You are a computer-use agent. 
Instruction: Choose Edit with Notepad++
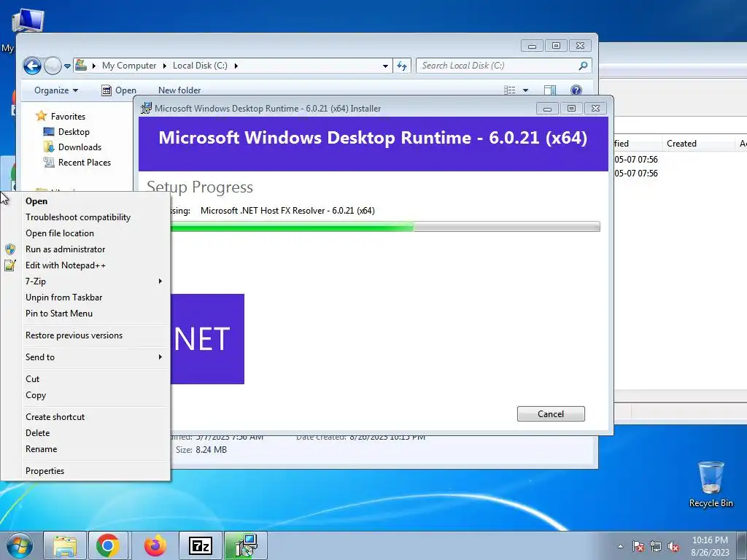tap(65, 265)
